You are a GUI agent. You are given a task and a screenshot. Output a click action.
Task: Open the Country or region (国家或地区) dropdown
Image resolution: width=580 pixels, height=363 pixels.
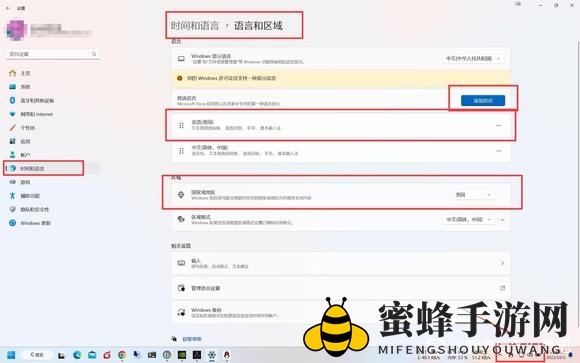[473, 195]
